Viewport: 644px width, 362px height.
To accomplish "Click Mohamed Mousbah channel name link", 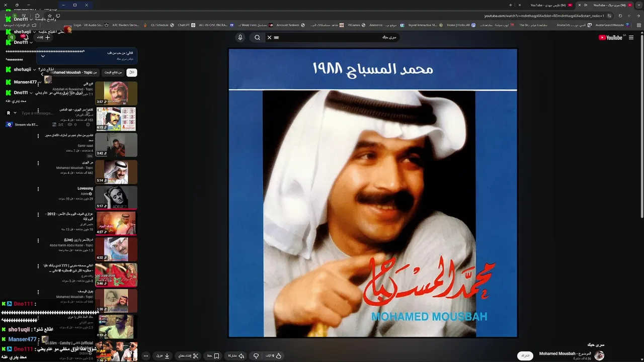I will point(565,353).
